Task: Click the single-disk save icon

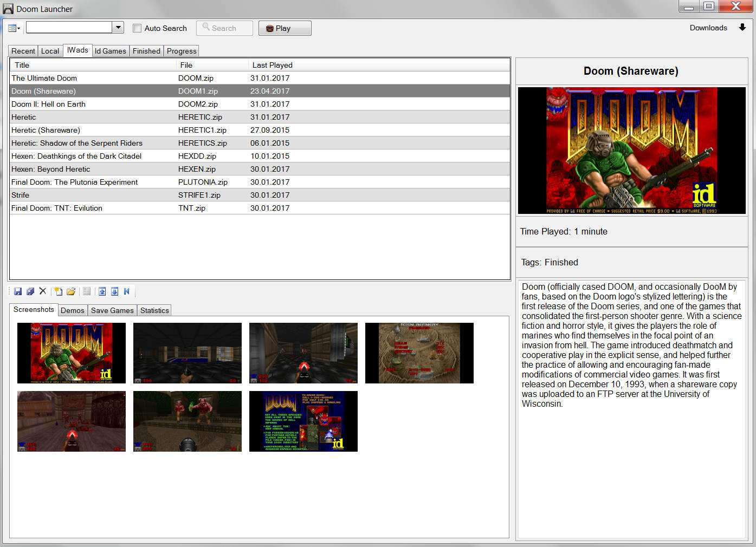Action: pyautogui.click(x=18, y=291)
